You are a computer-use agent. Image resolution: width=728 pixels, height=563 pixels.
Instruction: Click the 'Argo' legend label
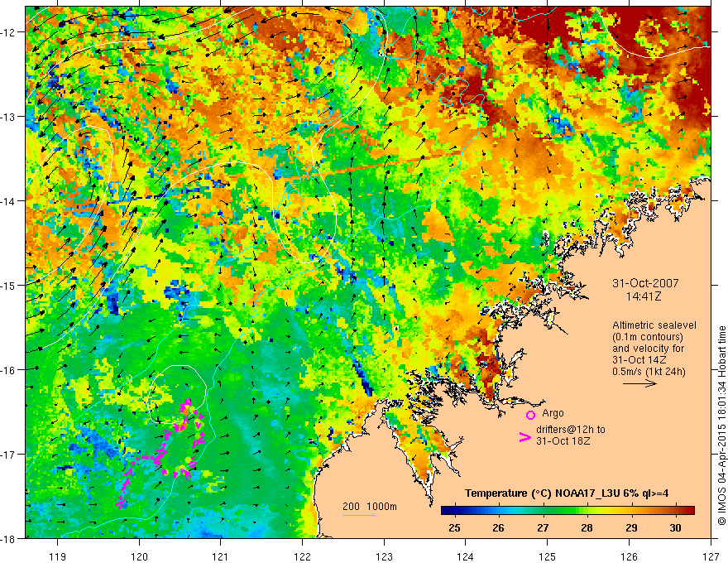(553, 413)
